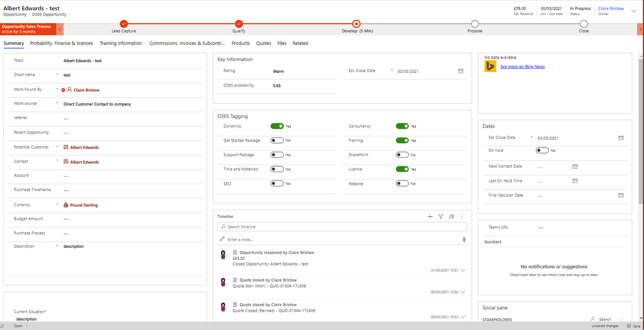Select the Propose stage circle

tap(474, 24)
